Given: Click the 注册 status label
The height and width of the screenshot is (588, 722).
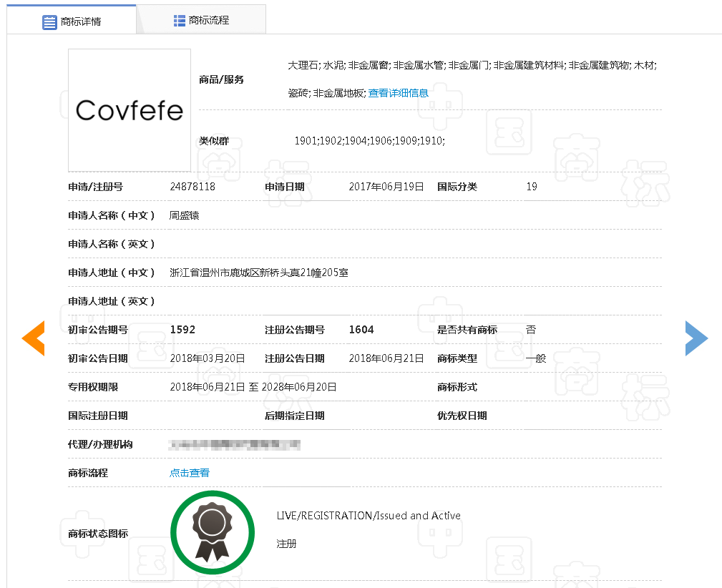Looking at the screenshot, I should (286, 544).
